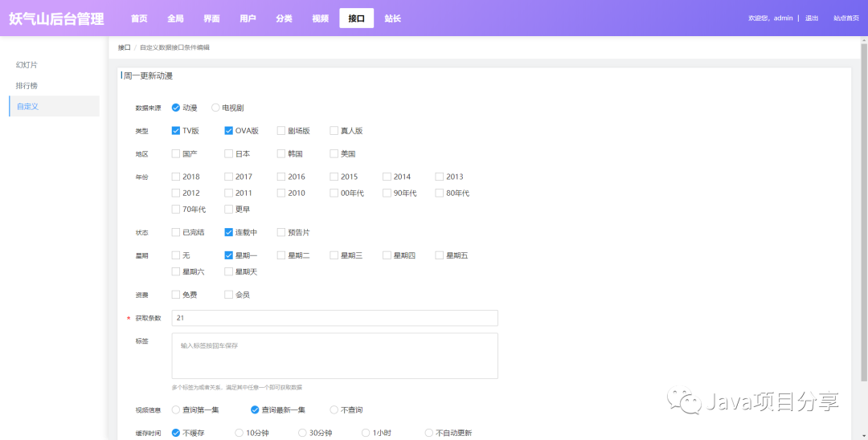Click into the 标签 tags text area
The height and width of the screenshot is (440, 868).
click(x=335, y=356)
